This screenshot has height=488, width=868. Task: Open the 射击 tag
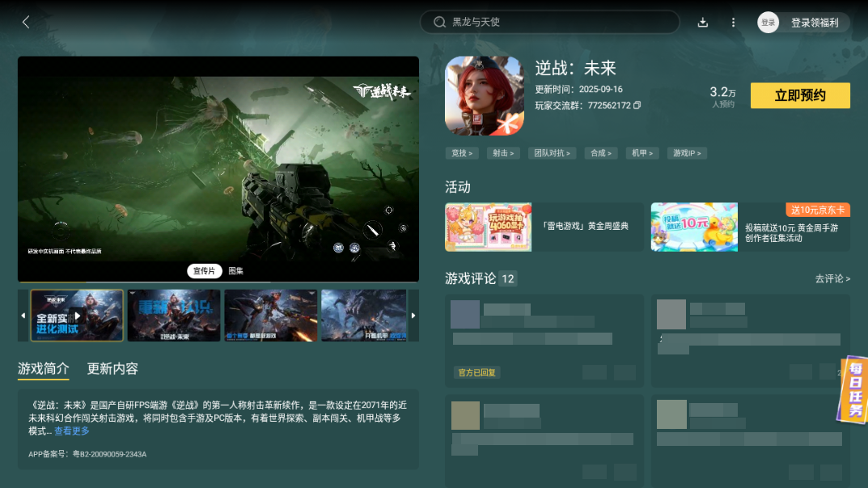tap(503, 154)
